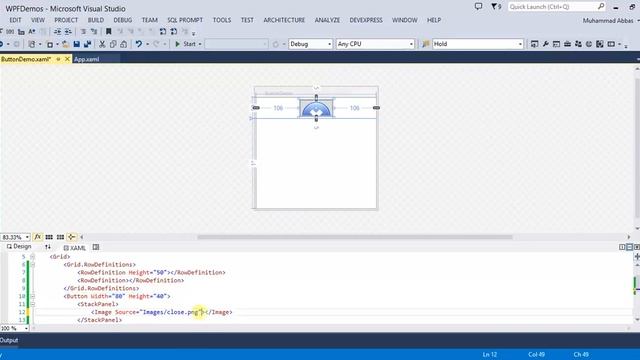Toggle snap to gridlines button
The image size is (640, 360).
pyautogui.click(x=60, y=237)
